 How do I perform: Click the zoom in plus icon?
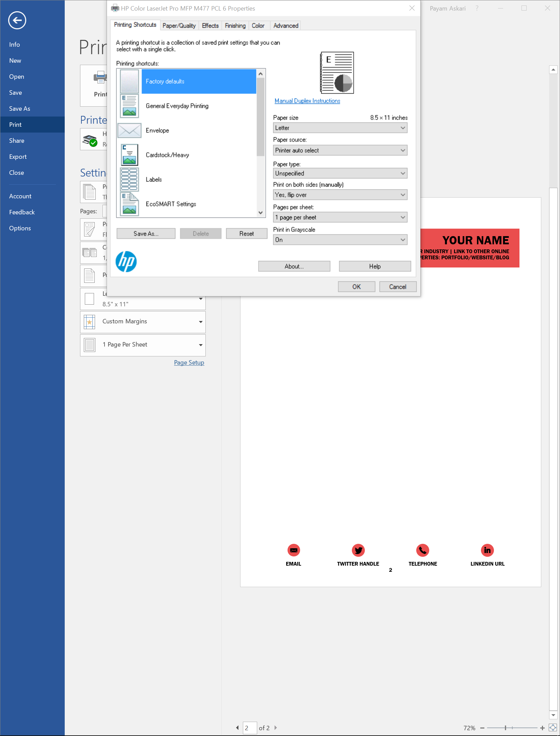point(542,728)
